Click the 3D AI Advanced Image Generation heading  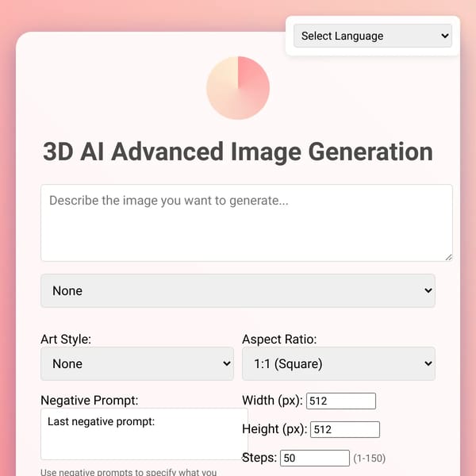(x=238, y=152)
